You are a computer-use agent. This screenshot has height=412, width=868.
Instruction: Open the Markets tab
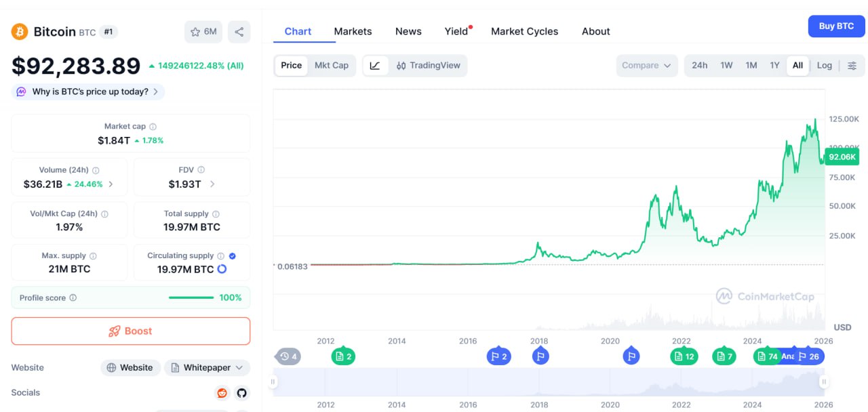point(353,31)
